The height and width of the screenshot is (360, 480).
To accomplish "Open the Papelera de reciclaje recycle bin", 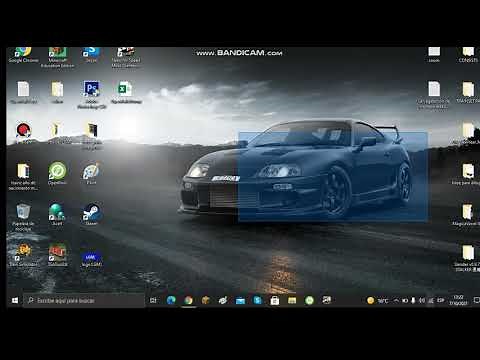I will [x=23, y=217].
